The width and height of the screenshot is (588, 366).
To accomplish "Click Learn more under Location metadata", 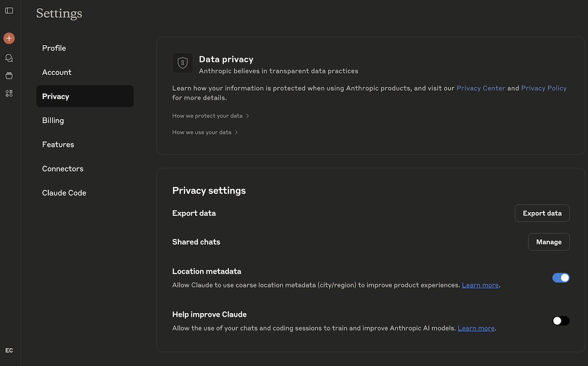I will tap(480, 285).
